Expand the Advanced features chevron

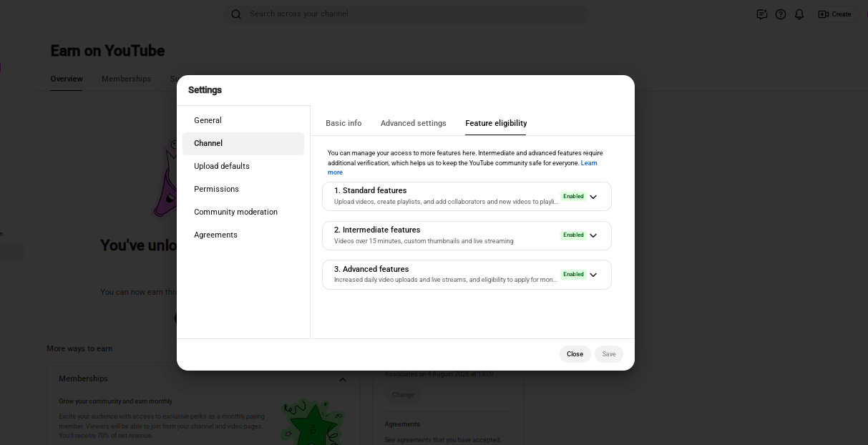pos(593,275)
